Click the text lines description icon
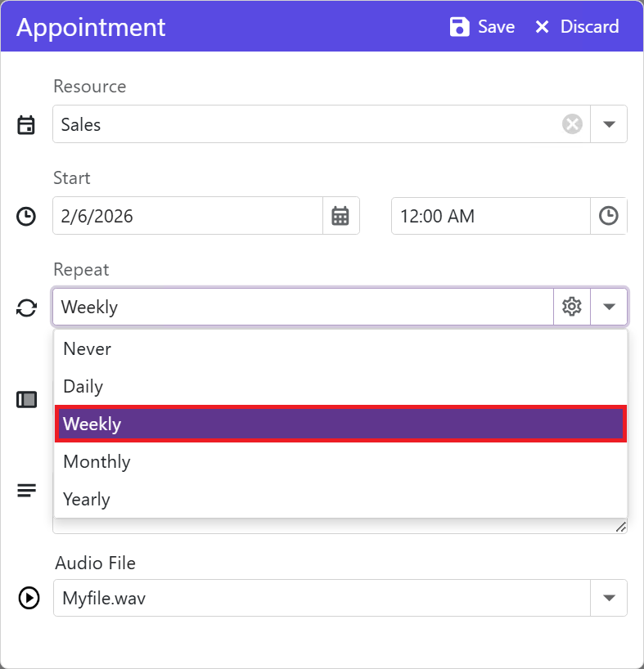This screenshot has height=669, width=644. pos(26,491)
